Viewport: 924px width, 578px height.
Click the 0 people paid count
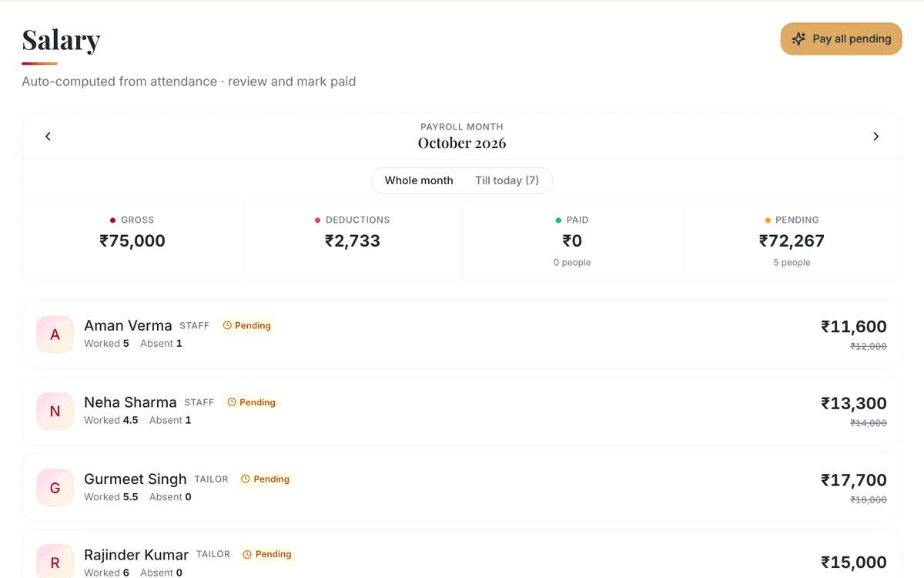(x=572, y=263)
